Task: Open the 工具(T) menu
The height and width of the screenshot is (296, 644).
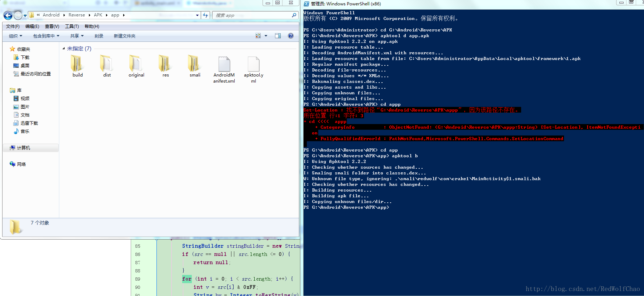Action: 72,26
